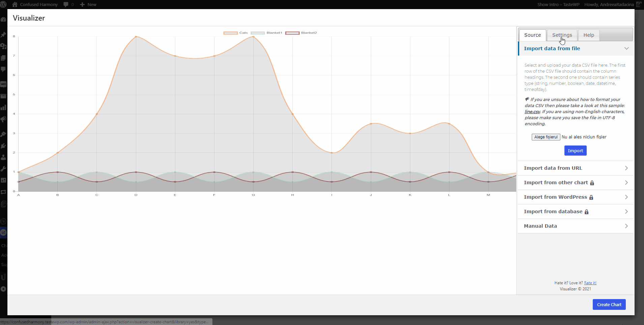Click the lock icon beside Import from WordPress
Viewport: 644px width, 325px height.
pyautogui.click(x=591, y=197)
